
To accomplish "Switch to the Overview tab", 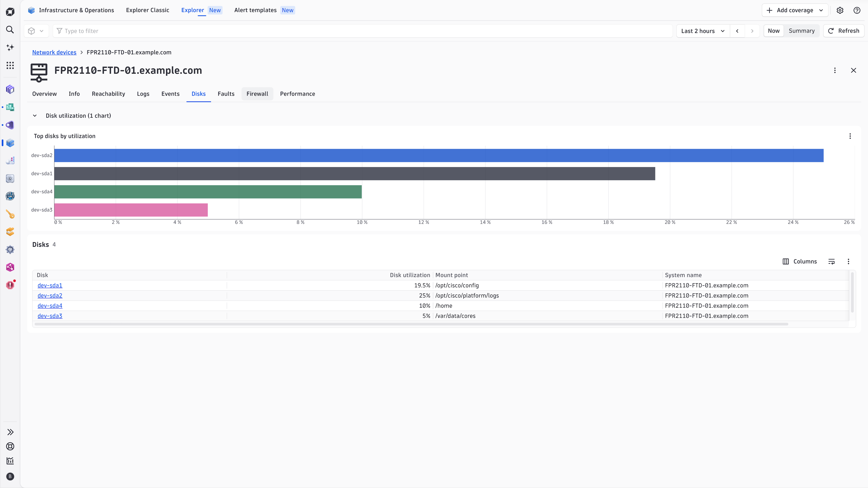I will coord(45,94).
